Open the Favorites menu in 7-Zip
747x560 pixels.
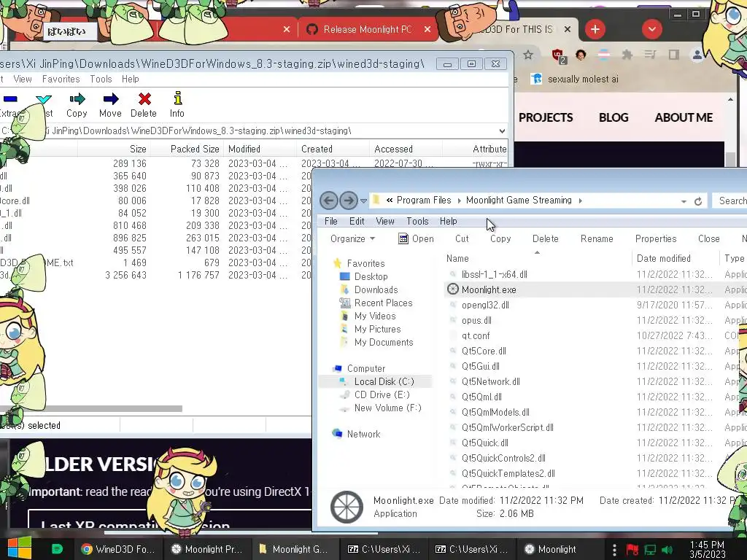(61, 79)
